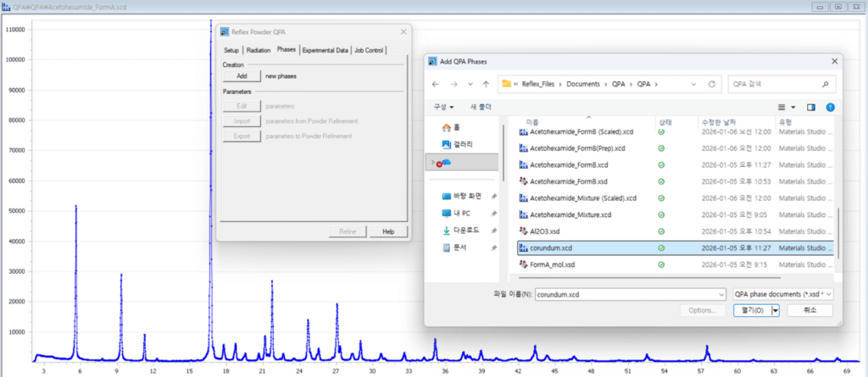Click the 열기(O) open button
The height and width of the screenshot is (377, 868).
pyautogui.click(x=752, y=311)
